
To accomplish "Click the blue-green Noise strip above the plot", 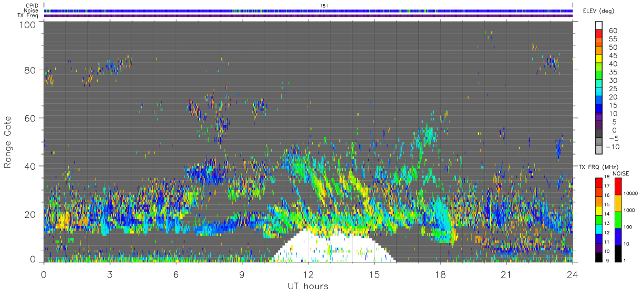I will click(308, 10).
